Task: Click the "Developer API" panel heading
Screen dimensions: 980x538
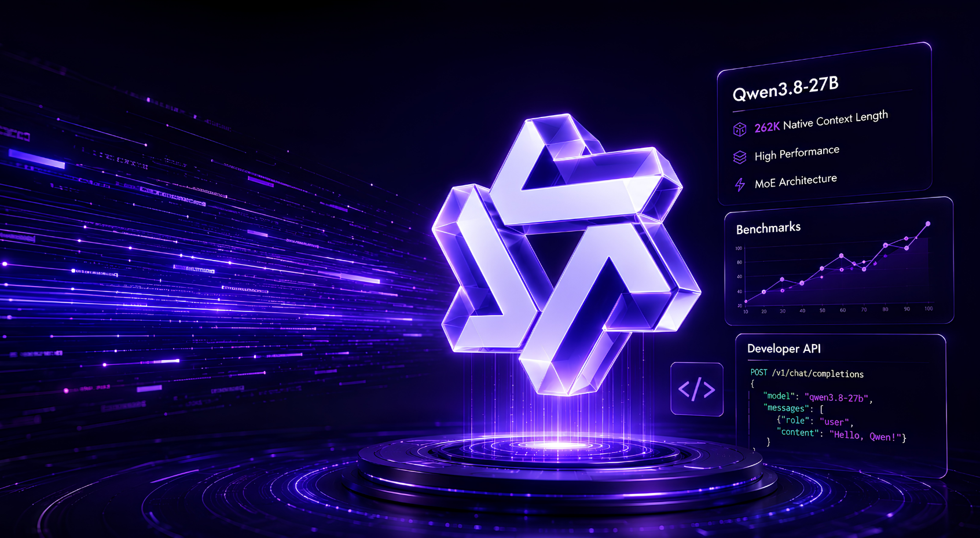Action: (x=784, y=349)
